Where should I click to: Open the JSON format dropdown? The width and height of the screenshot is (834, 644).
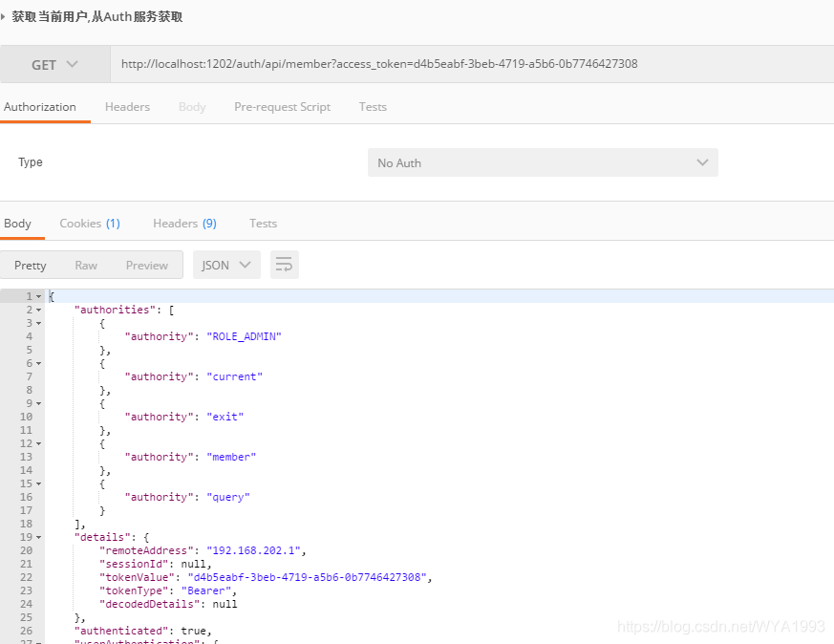tap(226, 265)
